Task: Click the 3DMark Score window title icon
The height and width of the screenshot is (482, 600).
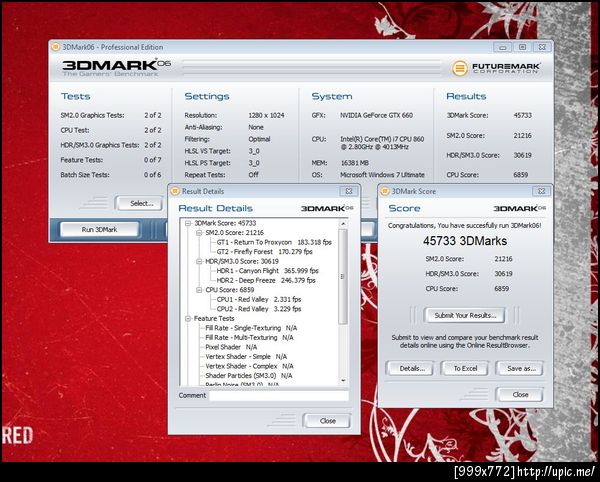Action: [385, 191]
